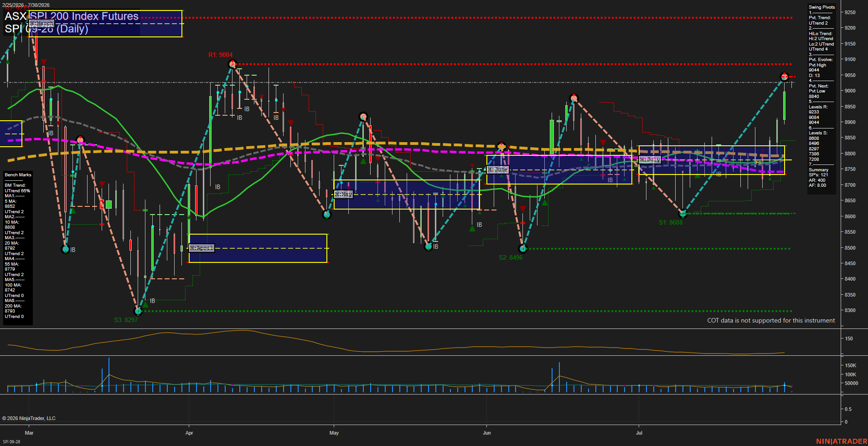
Task: Click AF: 8.00 in the Summary section
Action: [817, 185]
